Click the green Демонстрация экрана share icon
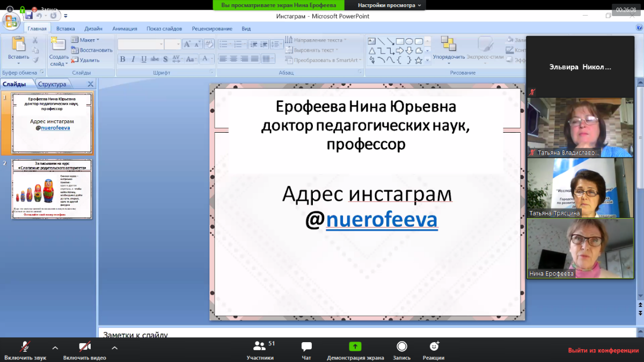Screen dimensions: 644x362 coord(355,347)
